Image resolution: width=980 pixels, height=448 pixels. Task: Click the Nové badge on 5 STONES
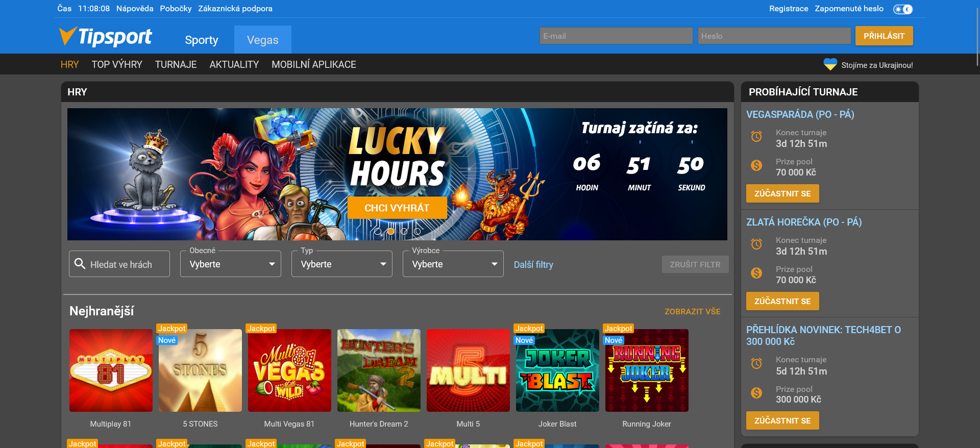coord(167,340)
